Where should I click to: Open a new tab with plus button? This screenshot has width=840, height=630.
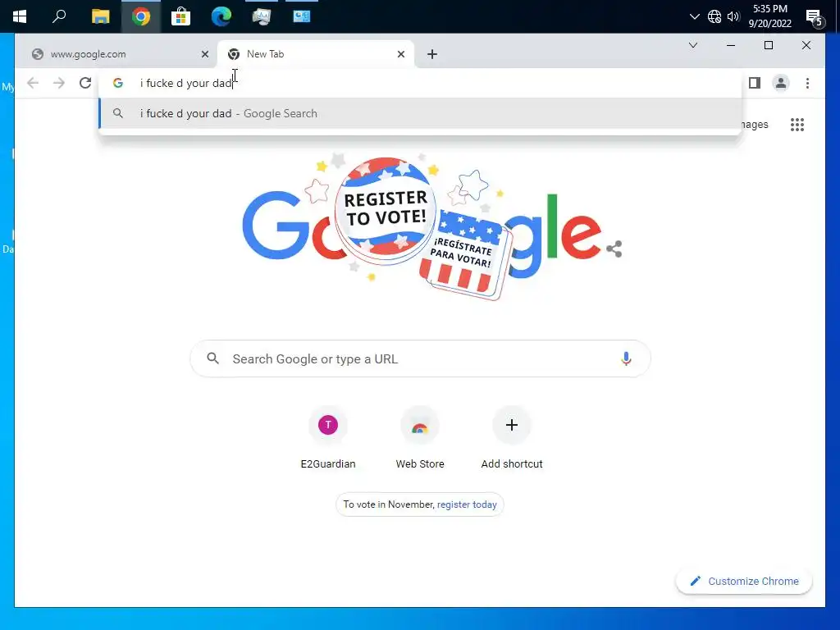click(432, 54)
